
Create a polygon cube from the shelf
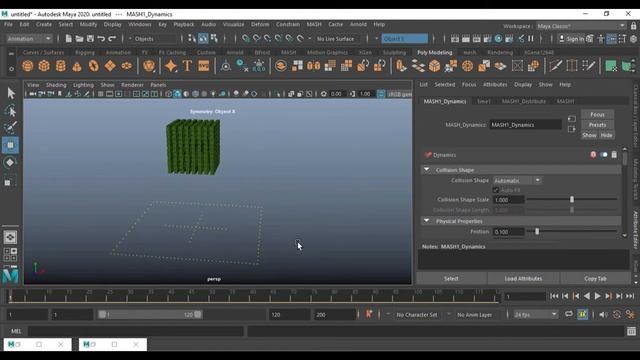pyautogui.click(x=44, y=66)
